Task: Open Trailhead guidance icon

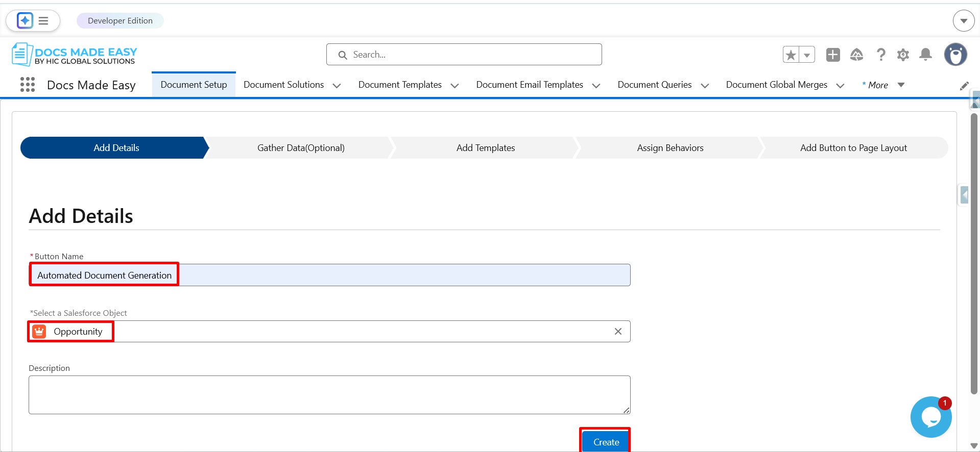Action: (856, 55)
